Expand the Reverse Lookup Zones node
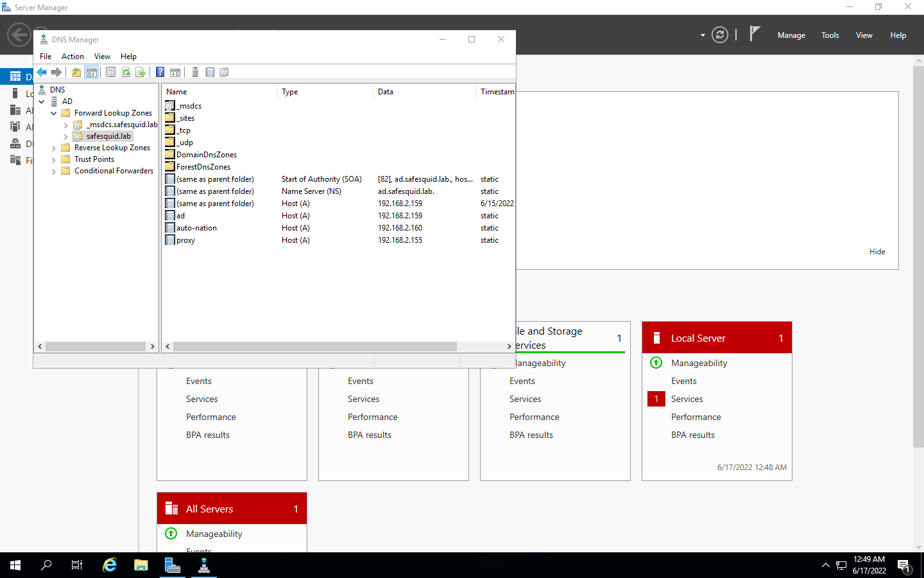 pyautogui.click(x=53, y=148)
